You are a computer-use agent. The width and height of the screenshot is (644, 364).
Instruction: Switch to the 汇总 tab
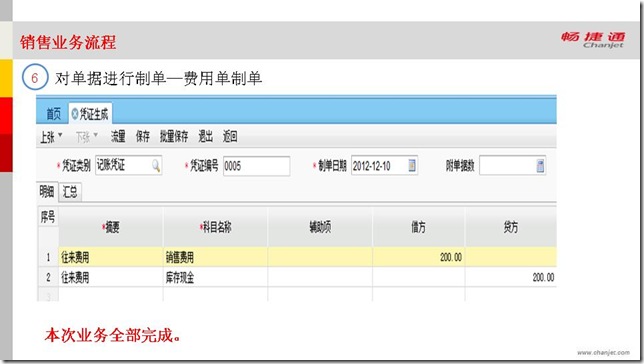tap(70, 192)
